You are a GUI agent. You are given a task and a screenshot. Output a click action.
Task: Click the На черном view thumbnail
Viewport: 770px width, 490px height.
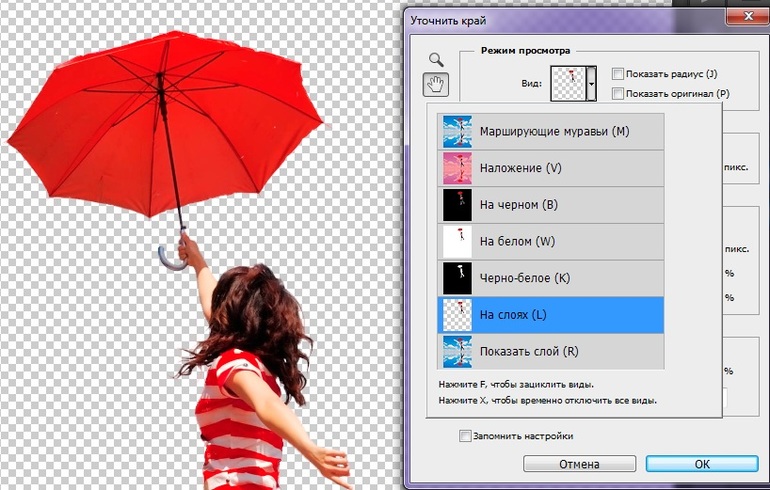457,205
